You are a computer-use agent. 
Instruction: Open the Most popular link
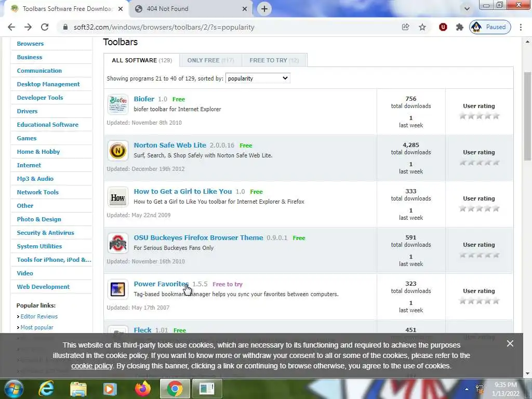(37, 327)
